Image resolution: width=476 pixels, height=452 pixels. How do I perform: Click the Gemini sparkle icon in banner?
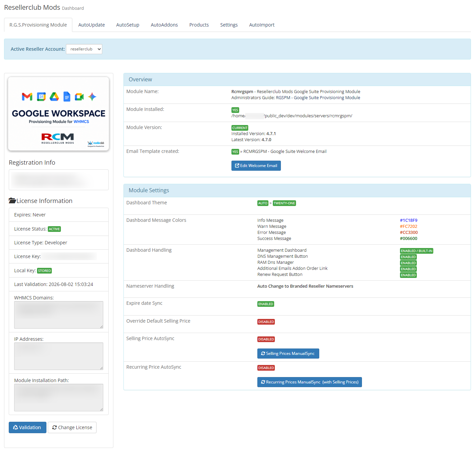92,97
